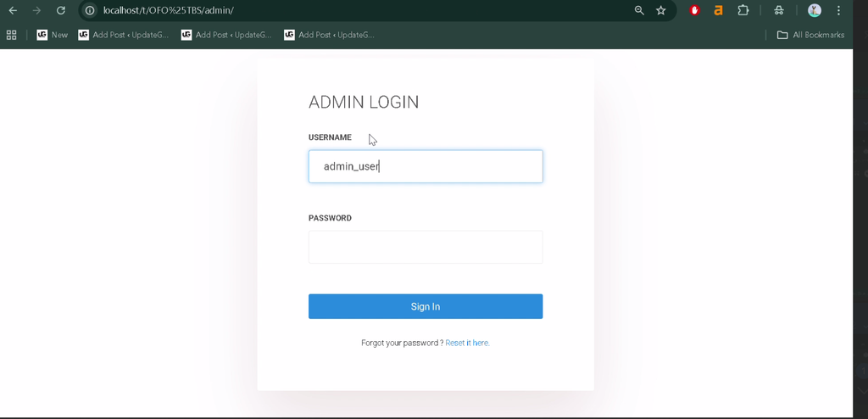
Task: Open the first 'Add Post ‹ UpdateG...' bookmark
Action: (x=124, y=35)
